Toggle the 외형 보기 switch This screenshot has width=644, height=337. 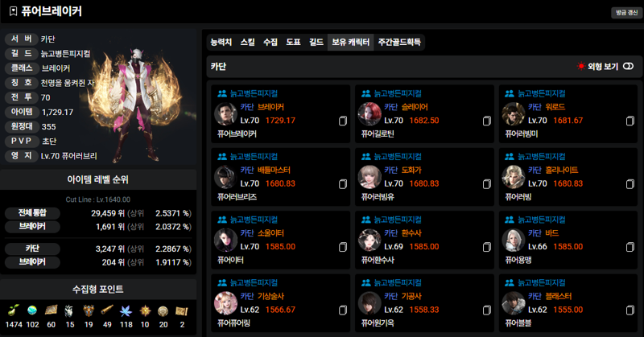(x=628, y=66)
